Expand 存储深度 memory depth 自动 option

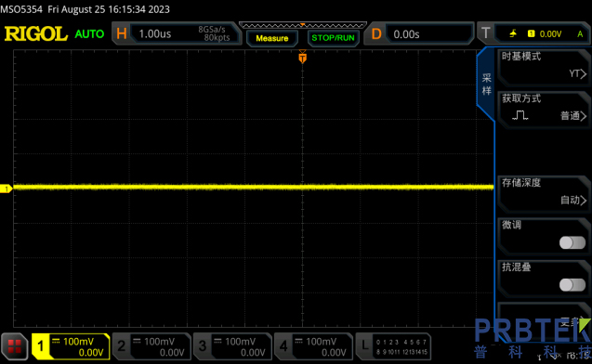pyautogui.click(x=543, y=193)
